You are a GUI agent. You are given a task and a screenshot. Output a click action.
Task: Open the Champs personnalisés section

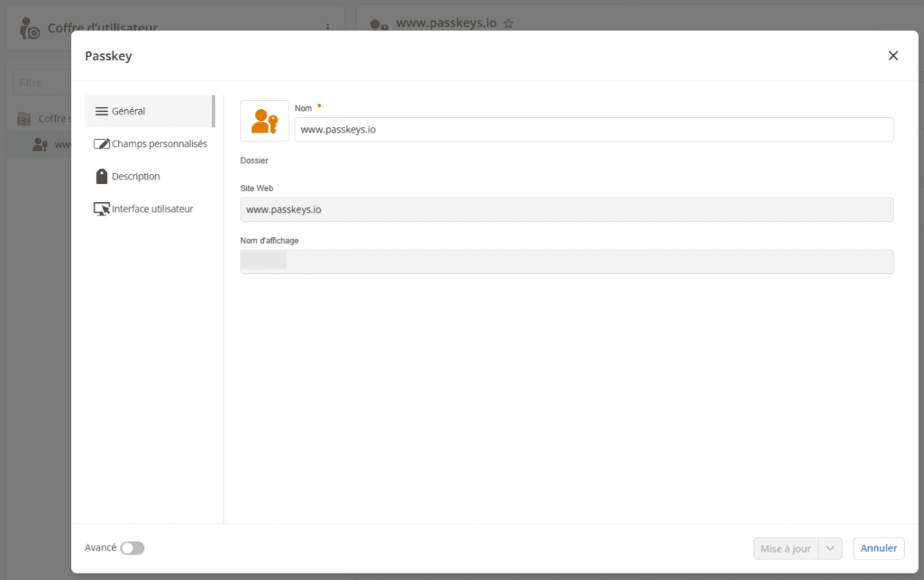pos(150,144)
